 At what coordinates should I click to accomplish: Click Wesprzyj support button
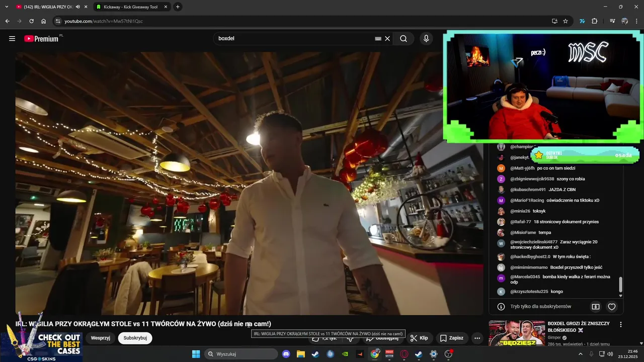point(101,338)
